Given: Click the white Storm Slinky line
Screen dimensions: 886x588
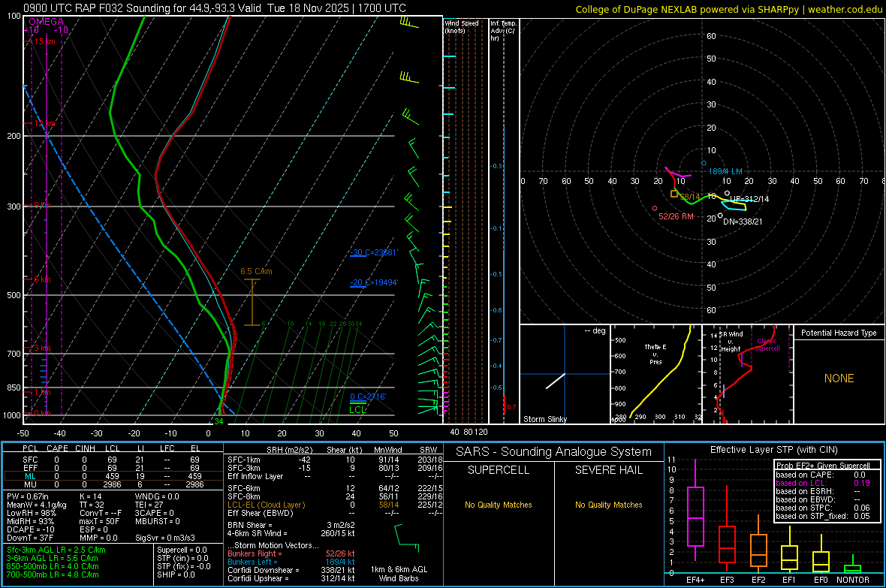Looking at the screenshot, I should pyautogui.click(x=556, y=381).
